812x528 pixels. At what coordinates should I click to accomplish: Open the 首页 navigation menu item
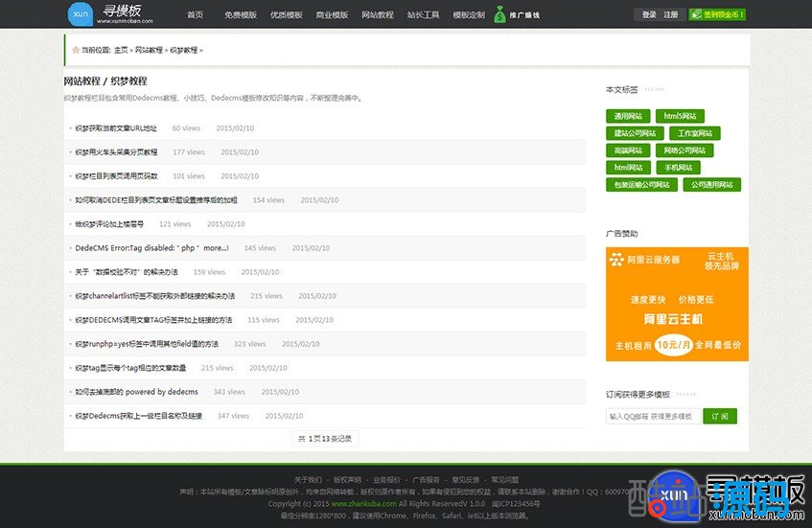195,15
